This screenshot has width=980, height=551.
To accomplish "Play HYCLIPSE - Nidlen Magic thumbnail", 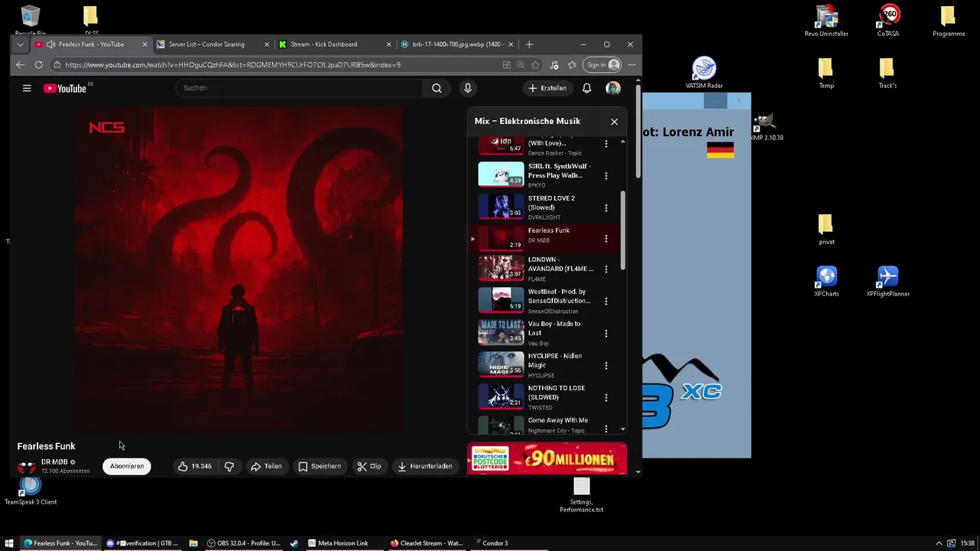I will tap(501, 365).
